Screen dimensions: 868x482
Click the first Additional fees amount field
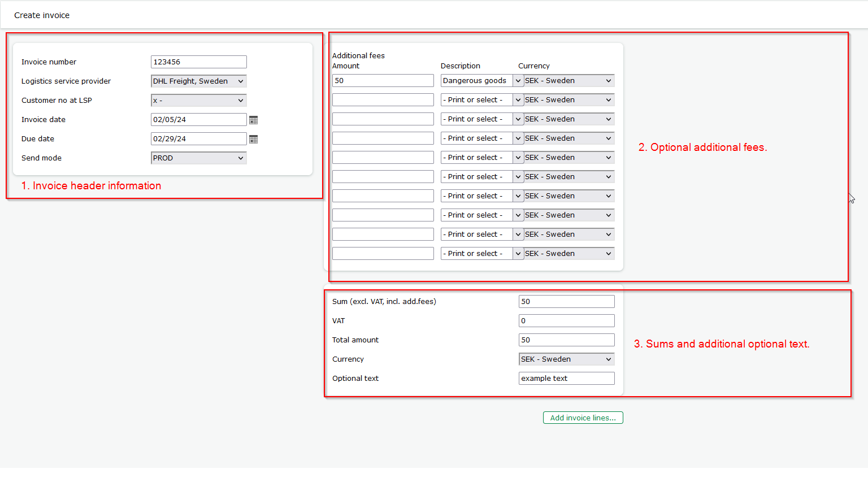coord(383,80)
